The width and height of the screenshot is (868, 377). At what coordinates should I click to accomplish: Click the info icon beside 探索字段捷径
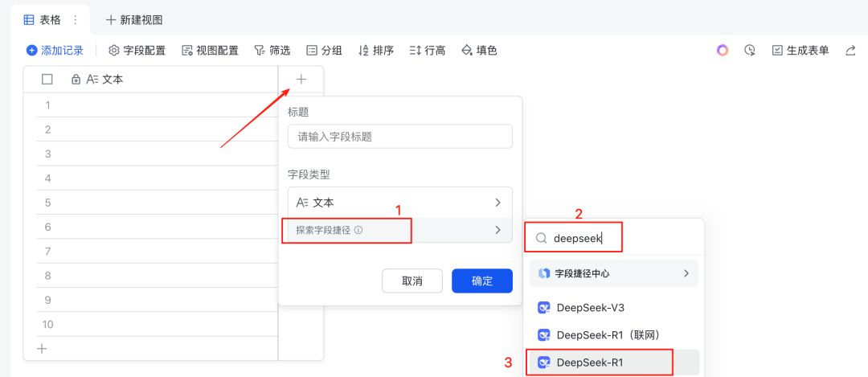tap(358, 230)
